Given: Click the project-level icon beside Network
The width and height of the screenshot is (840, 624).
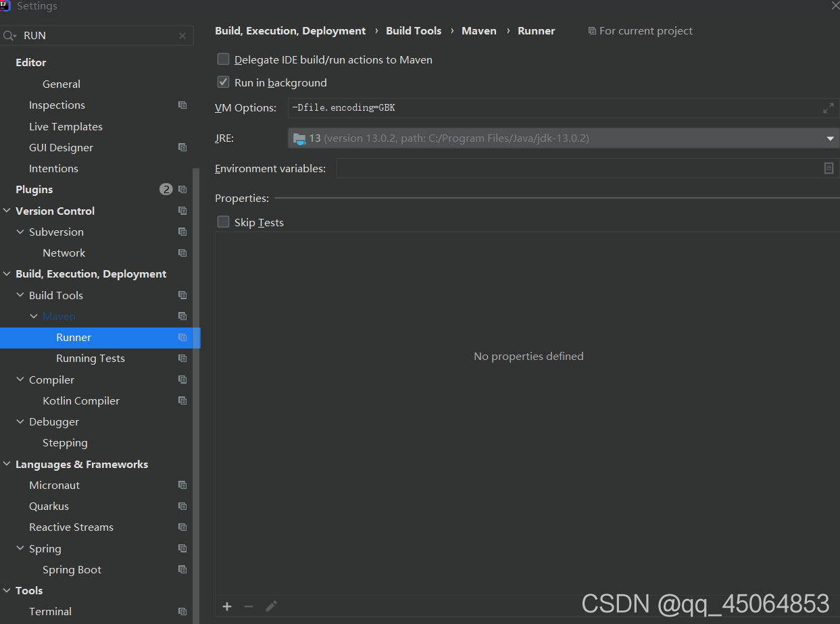Looking at the screenshot, I should pyautogui.click(x=182, y=253).
